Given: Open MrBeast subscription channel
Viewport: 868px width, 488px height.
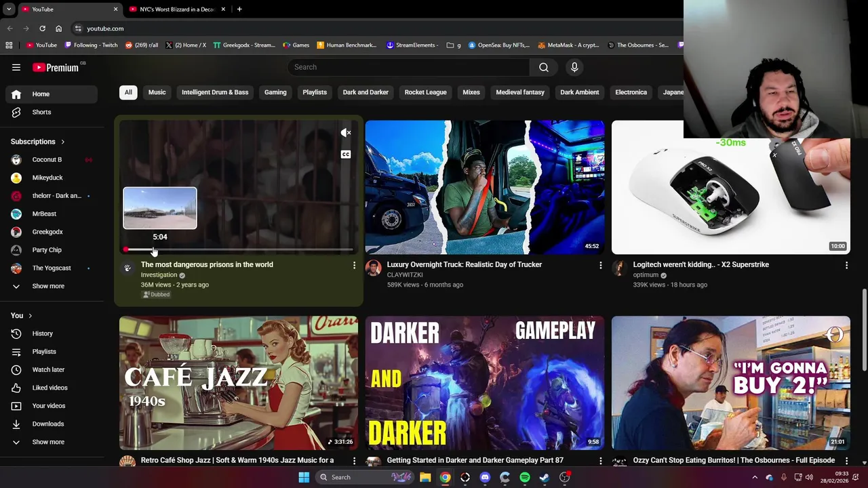Looking at the screenshot, I should (x=52, y=214).
